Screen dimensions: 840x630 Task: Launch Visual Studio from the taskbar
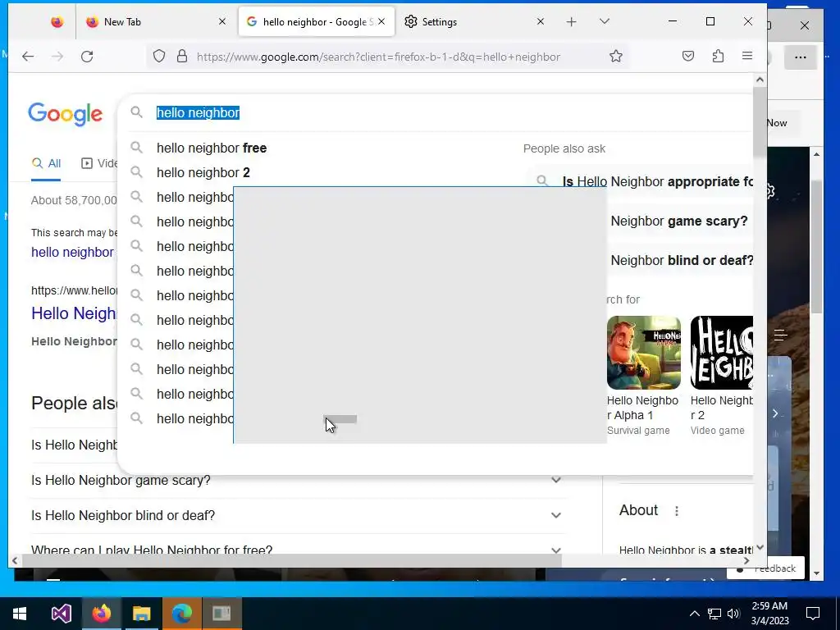pos(61,614)
